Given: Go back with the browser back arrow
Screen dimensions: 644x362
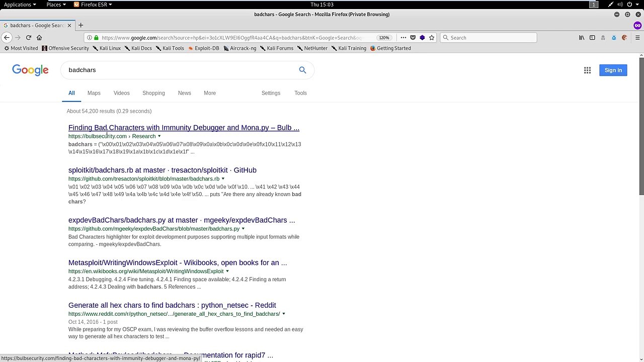Looking at the screenshot, I should pyautogui.click(x=7, y=38).
